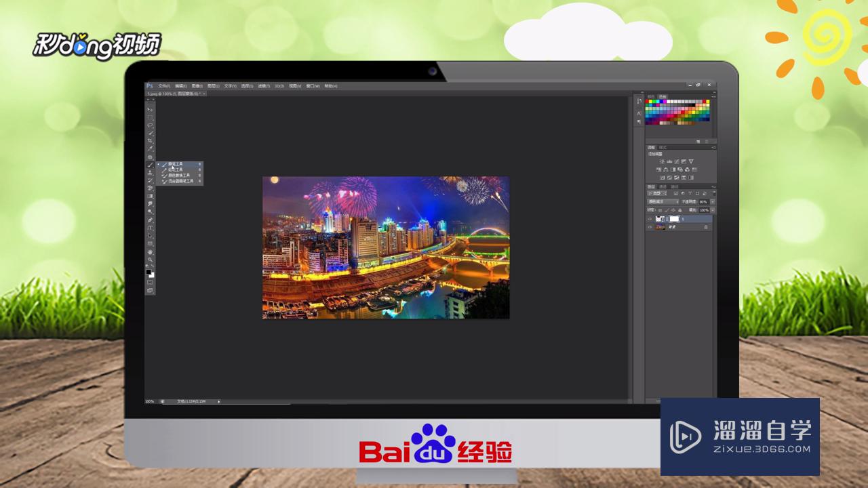Open the 图像 menu
The image size is (868, 488).
point(197,86)
